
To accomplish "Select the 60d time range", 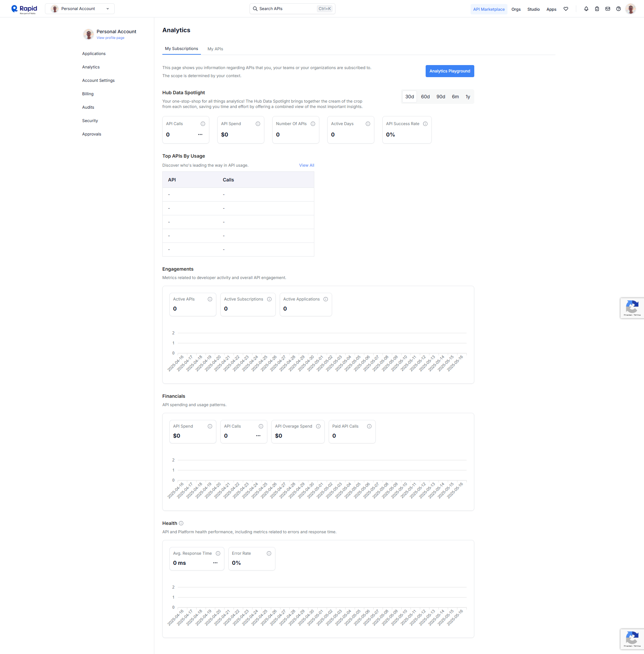I will pos(425,97).
